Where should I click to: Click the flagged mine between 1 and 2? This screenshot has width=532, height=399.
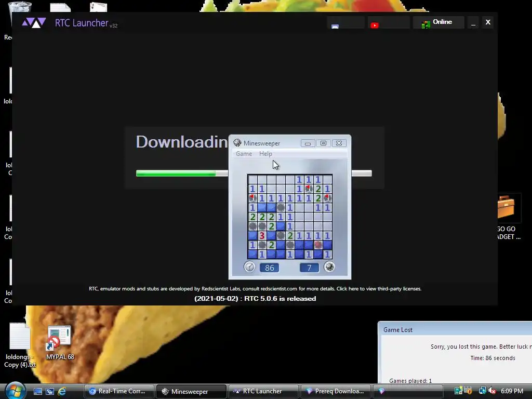click(x=309, y=188)
